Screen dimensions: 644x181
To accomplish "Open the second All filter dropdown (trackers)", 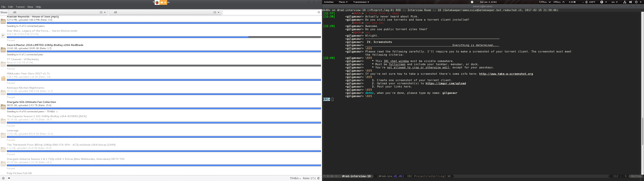I will pos(165,12).
